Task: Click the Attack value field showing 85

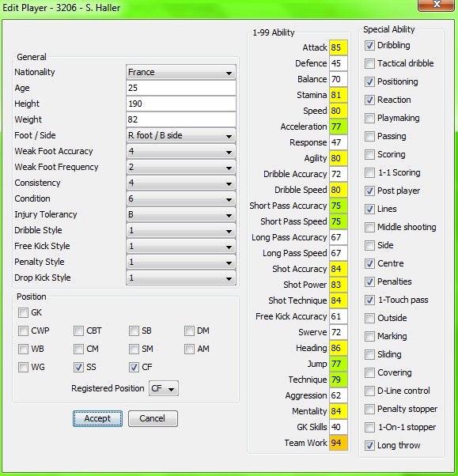Action: pos(339,47)
